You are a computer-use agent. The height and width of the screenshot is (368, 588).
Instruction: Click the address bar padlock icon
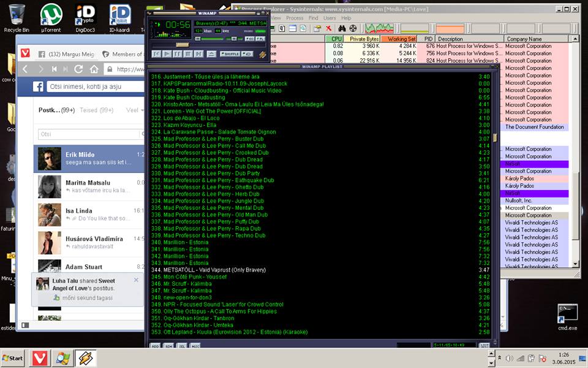pyautogui.click(x=110, y=69)
